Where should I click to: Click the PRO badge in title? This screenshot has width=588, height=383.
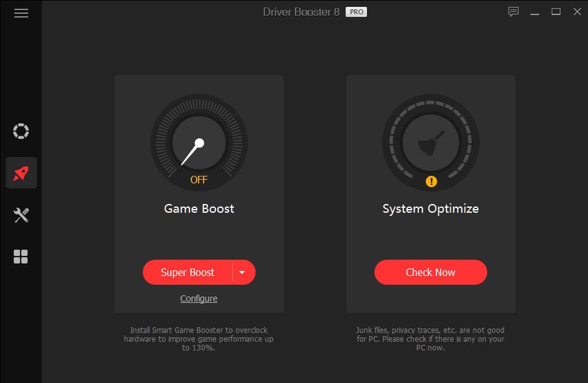(x=356, y=12)
